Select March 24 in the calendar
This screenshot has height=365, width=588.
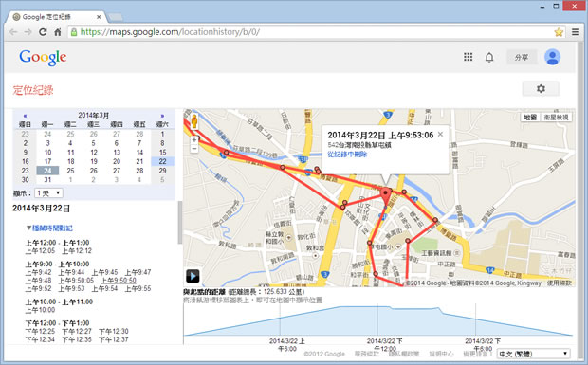47,171
